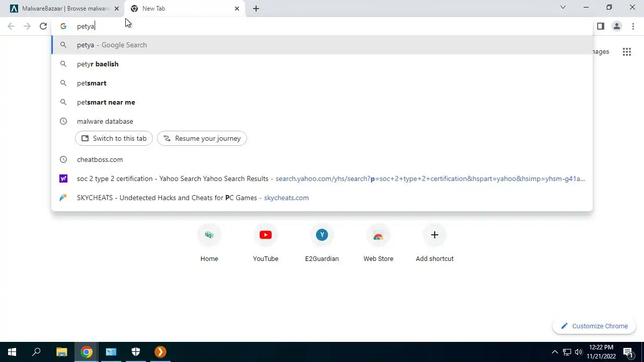Click the address bar containing petya
The height and width of the screenshot is (362, 644).
click(x=322, y=26)
